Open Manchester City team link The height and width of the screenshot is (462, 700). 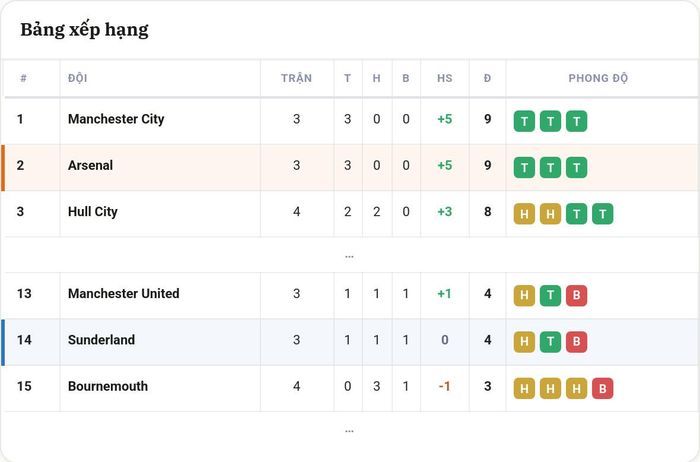point(116,119)
